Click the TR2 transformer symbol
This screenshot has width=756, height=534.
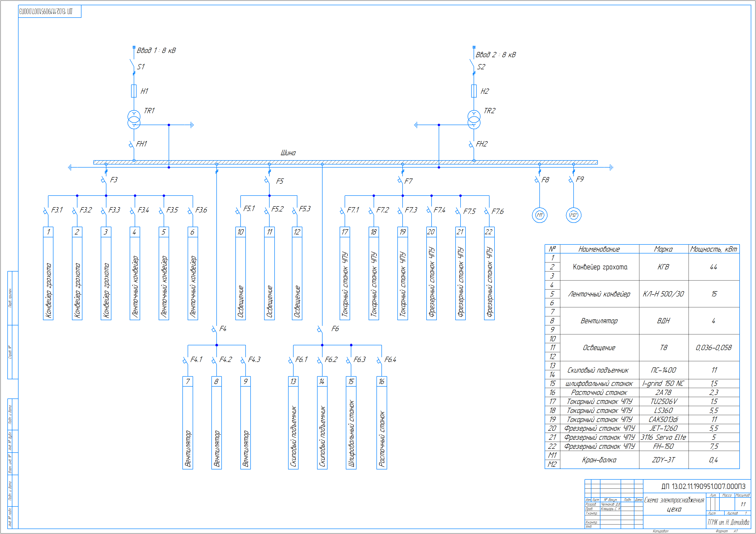tap(474, 119)
